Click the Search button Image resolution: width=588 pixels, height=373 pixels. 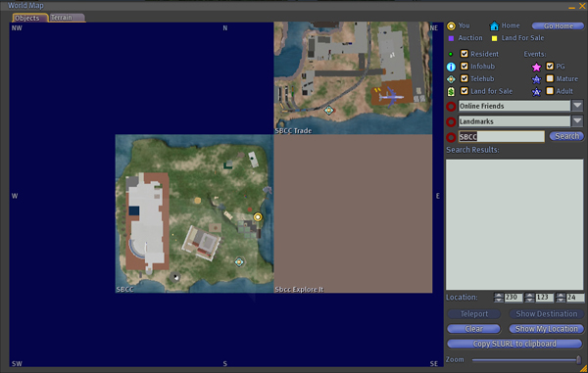pyautogui.click(x=566, y=136)
